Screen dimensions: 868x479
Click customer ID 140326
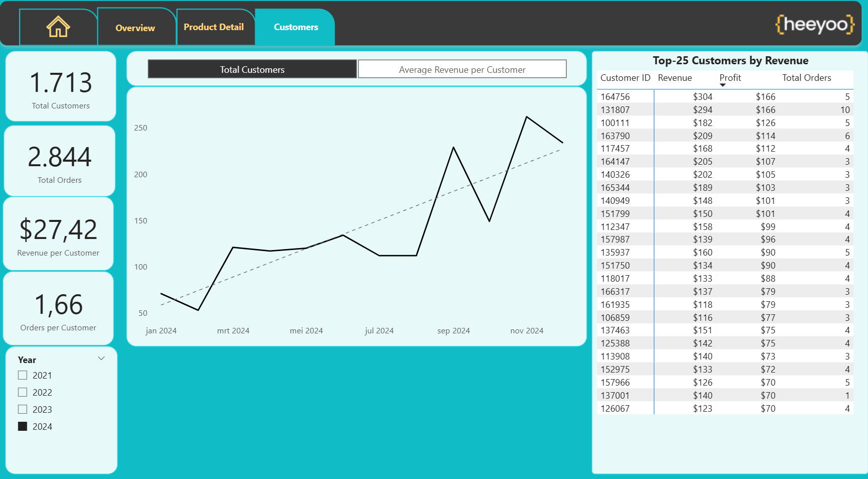615,175
